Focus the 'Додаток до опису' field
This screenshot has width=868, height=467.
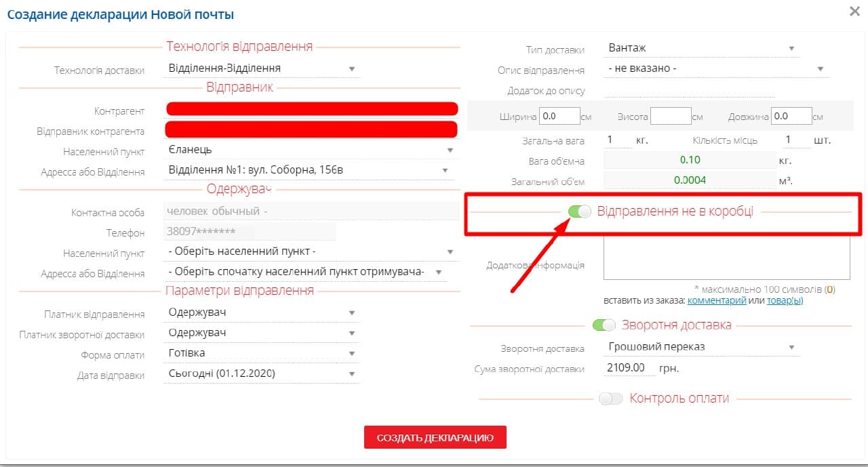688,90
